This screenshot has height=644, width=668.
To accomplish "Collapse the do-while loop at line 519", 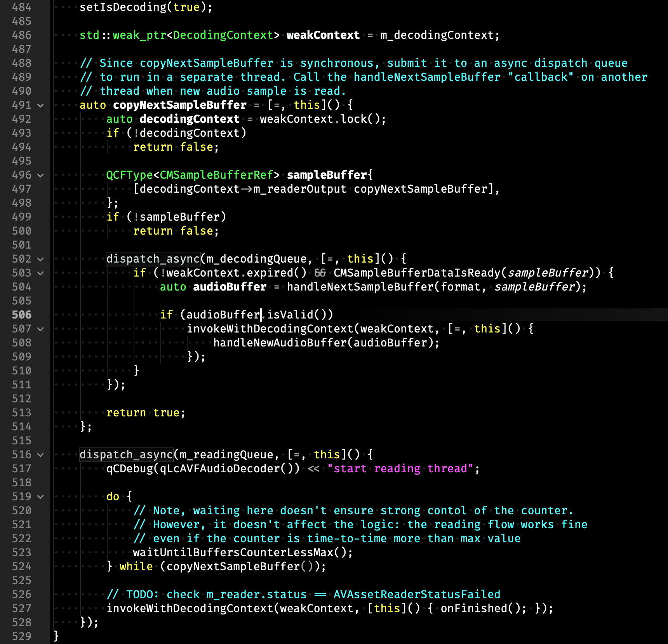I will click(x=40, y=497).
